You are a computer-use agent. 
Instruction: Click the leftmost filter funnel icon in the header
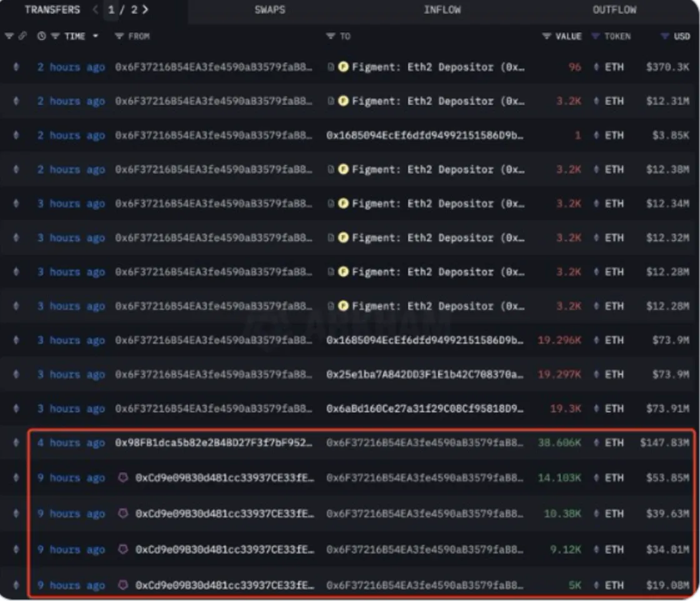point(9,36)
